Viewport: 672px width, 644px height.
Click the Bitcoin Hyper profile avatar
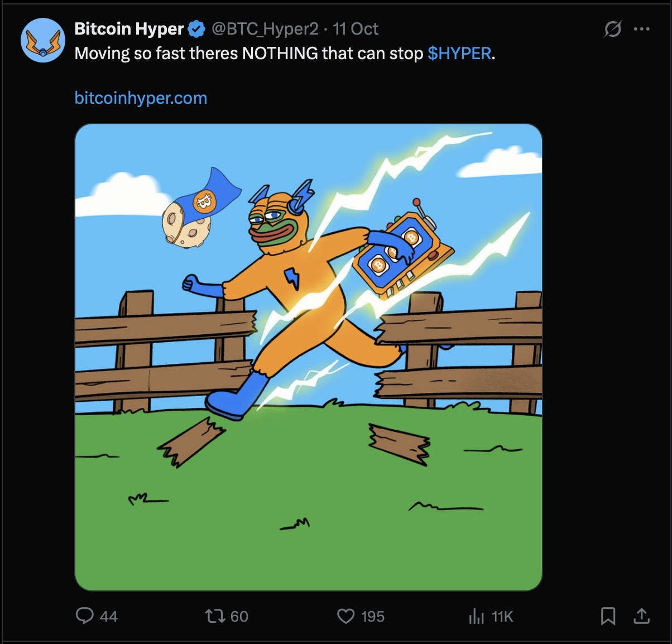click(43, 40)
